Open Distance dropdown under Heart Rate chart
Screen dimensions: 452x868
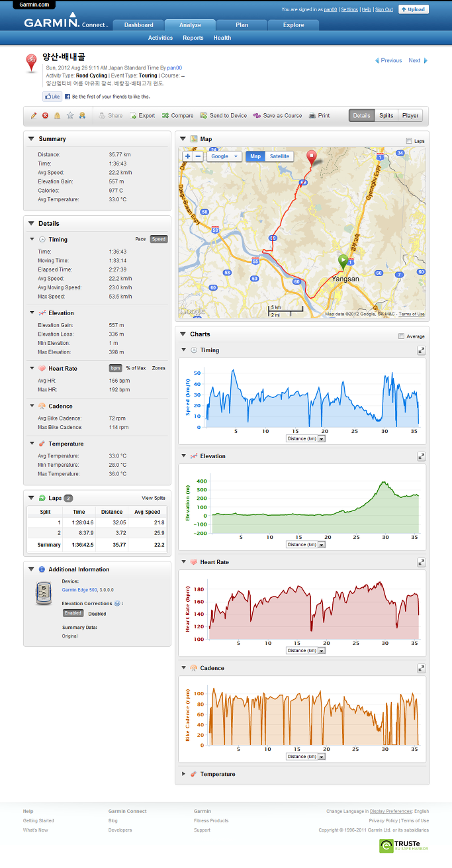click(306, 650)
